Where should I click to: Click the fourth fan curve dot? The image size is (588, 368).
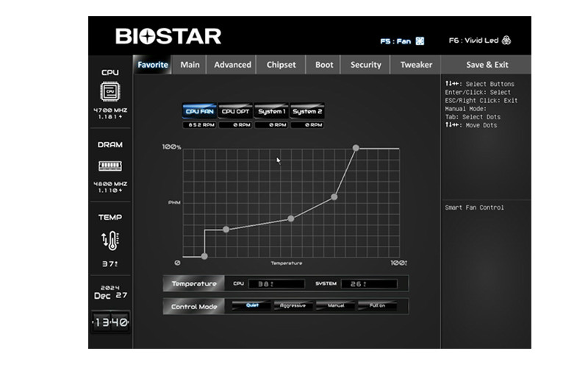pos(334,197)
